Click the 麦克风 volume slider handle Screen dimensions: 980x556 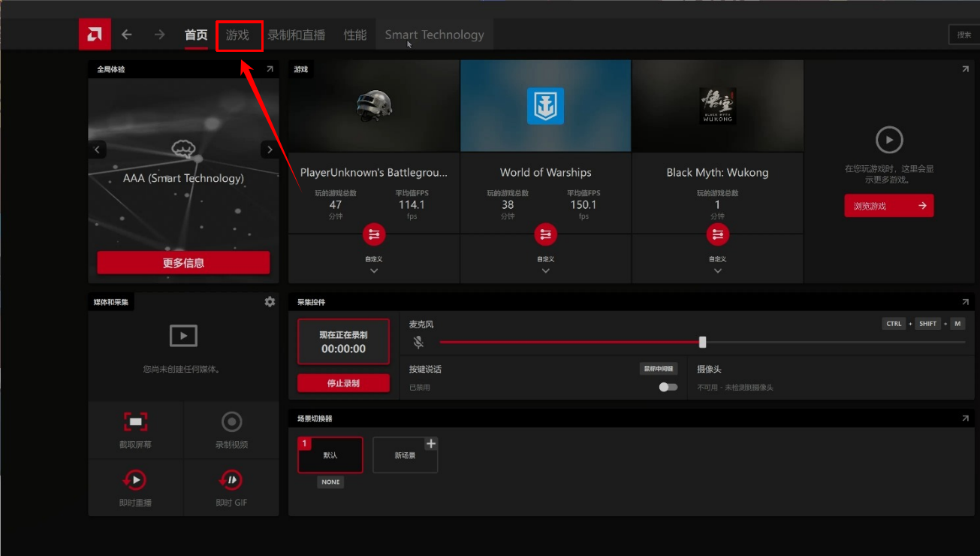point(702,342)
